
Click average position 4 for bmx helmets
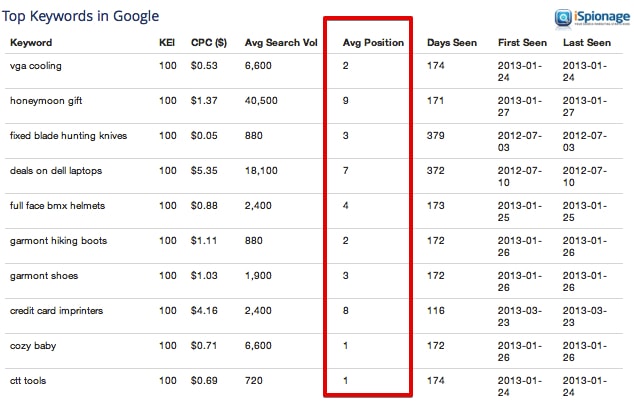tap(345, 206)
